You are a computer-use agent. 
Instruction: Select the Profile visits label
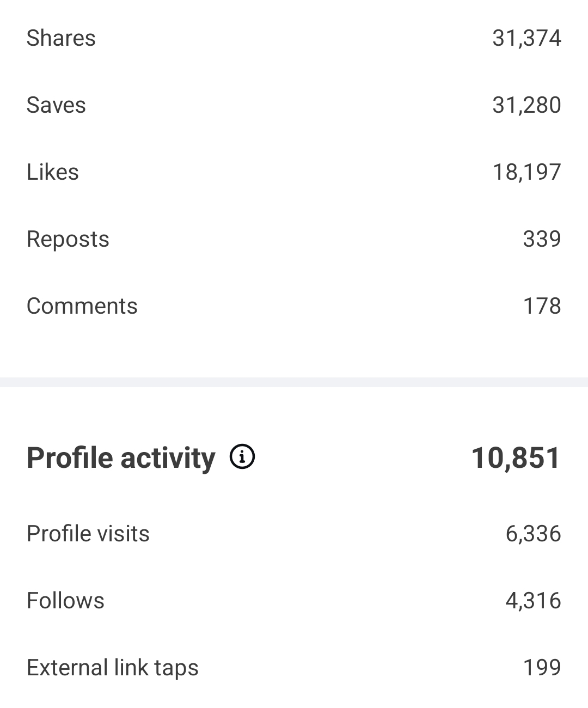[x=88, y=534]
